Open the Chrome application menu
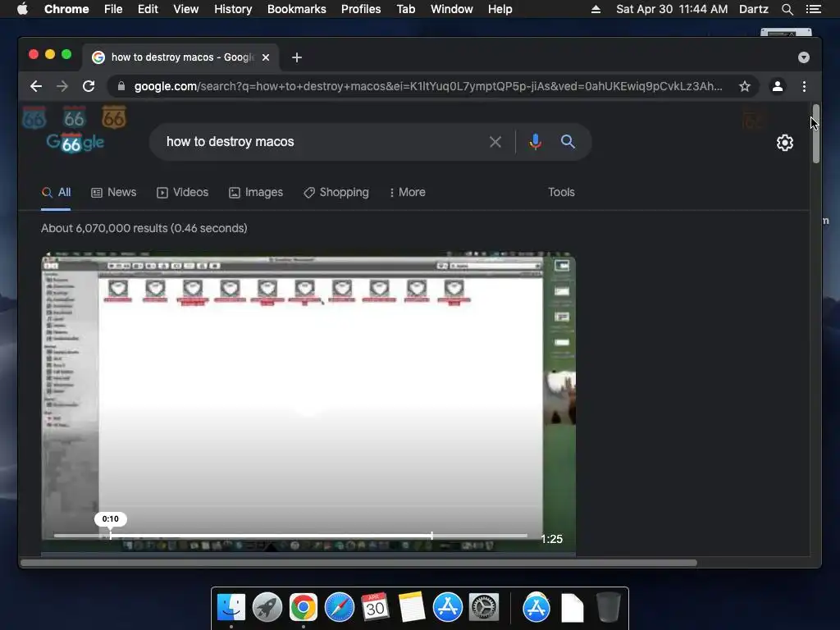This screenshot has width=840, height=630. coord(66,9)
